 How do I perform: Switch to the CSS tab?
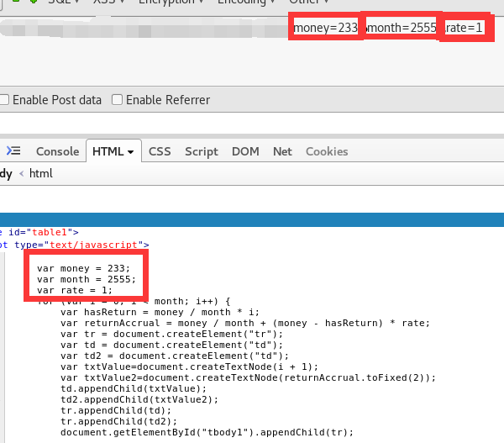point(160,151)
